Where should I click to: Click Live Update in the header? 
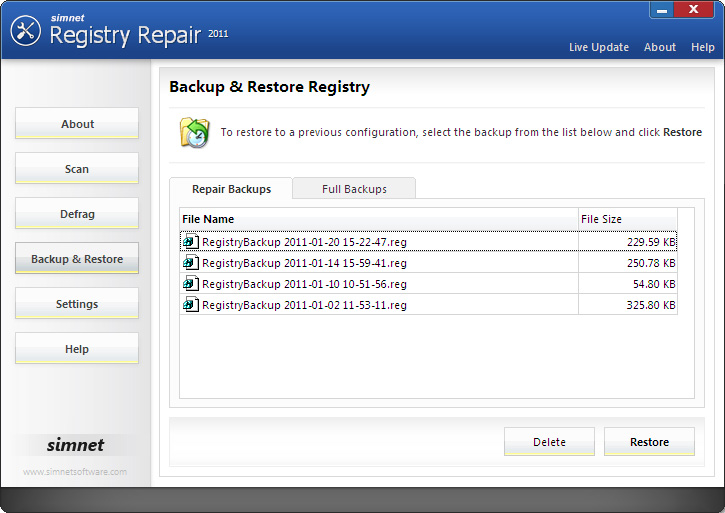click(x=599, y=47)
